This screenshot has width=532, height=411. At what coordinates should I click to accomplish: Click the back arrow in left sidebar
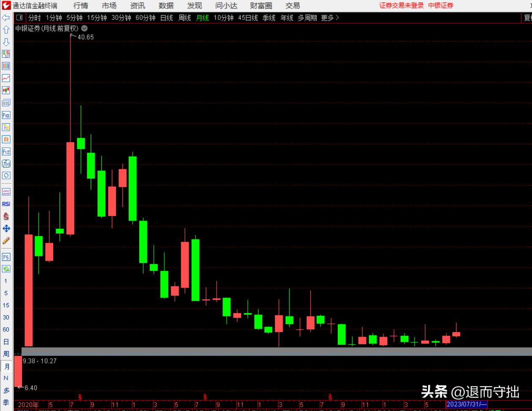click(6, 18)
